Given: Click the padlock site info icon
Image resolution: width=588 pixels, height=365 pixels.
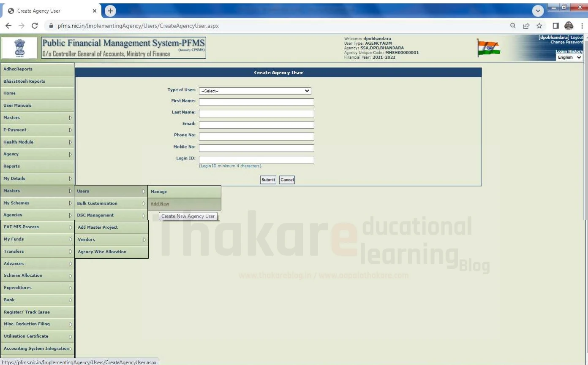Looking at the screenshot, I should pyautogui.click(x=51, y=26).
